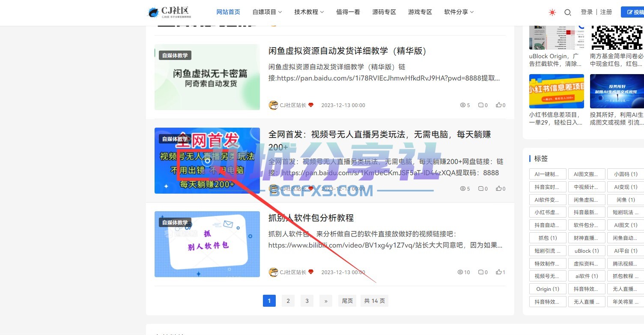Jump to 尾页 last page
The image size is (644, 335).
[x=347, y=301]
